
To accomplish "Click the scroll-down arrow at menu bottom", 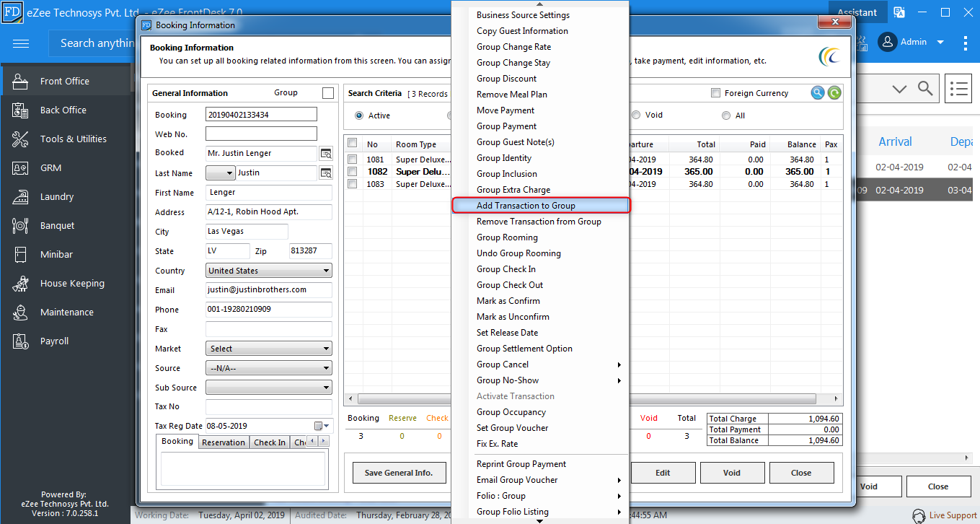I will [540, 520].
